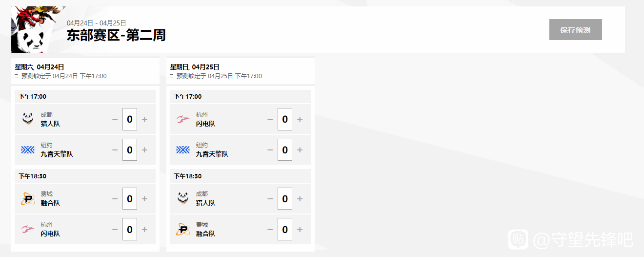
Task: Decrease Saturday 成都猎人队 score with minus
Action: click(x=115, y=119)
